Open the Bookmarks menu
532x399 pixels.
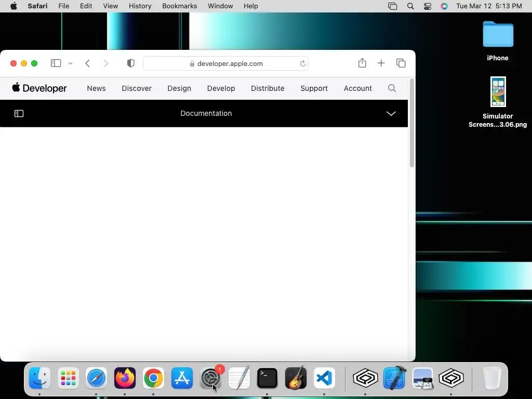coord(179,6)
